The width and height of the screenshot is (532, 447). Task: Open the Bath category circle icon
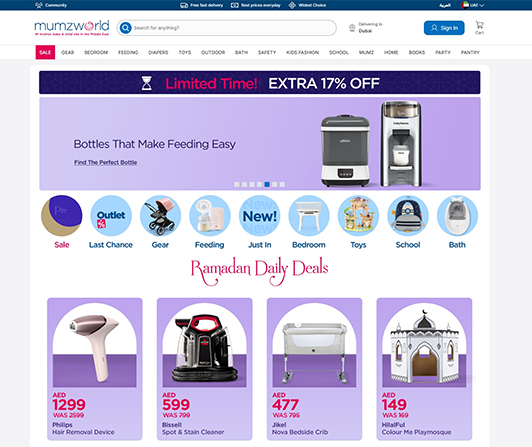click(457, 216)
